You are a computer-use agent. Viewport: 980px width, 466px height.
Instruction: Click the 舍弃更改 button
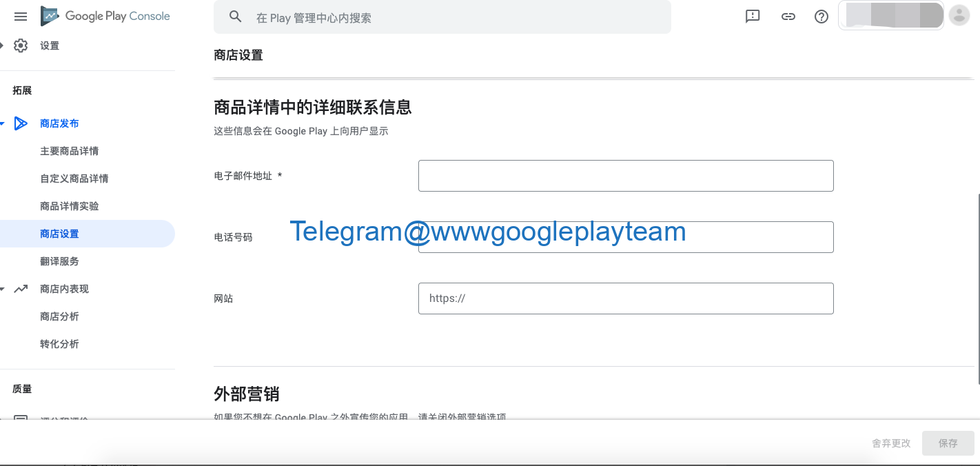[891, 443]
